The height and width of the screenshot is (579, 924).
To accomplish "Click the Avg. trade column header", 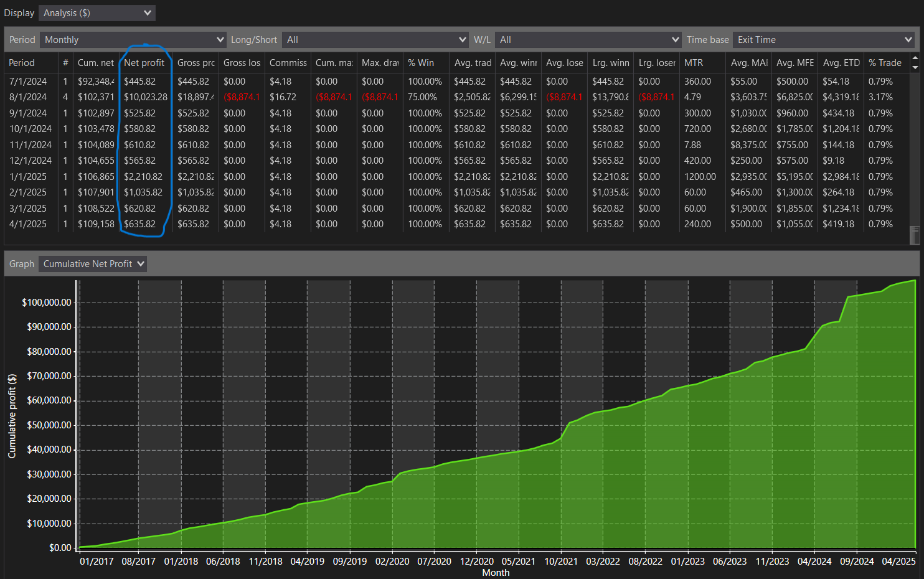I will tap(472, 63).
